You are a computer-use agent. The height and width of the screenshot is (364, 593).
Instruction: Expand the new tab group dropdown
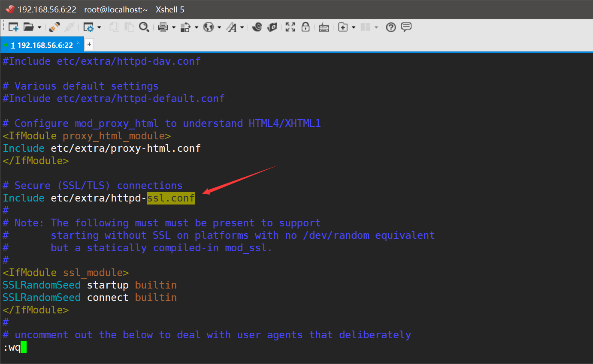coord(354,27)
